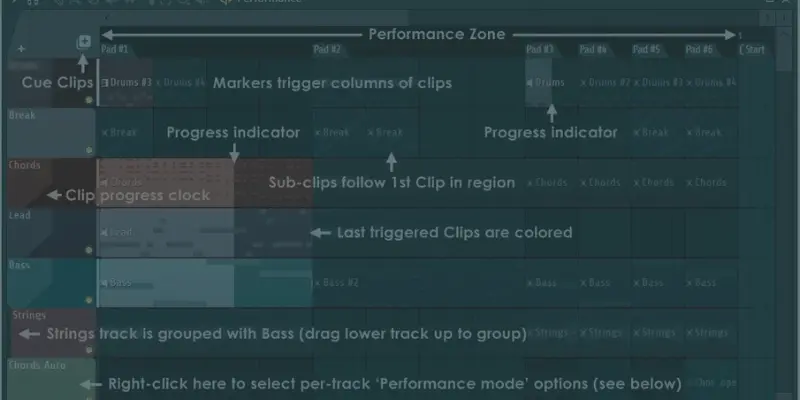This screenshot has width=800, height=400.
Task: Trigger the Bass #2 clip
Action: point(337,283)
